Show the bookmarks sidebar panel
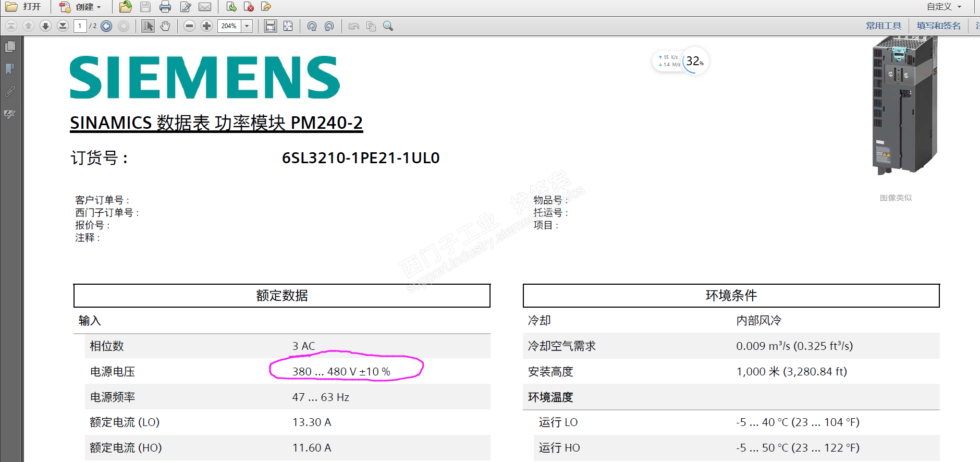The image size is (980, 462). 10,69
